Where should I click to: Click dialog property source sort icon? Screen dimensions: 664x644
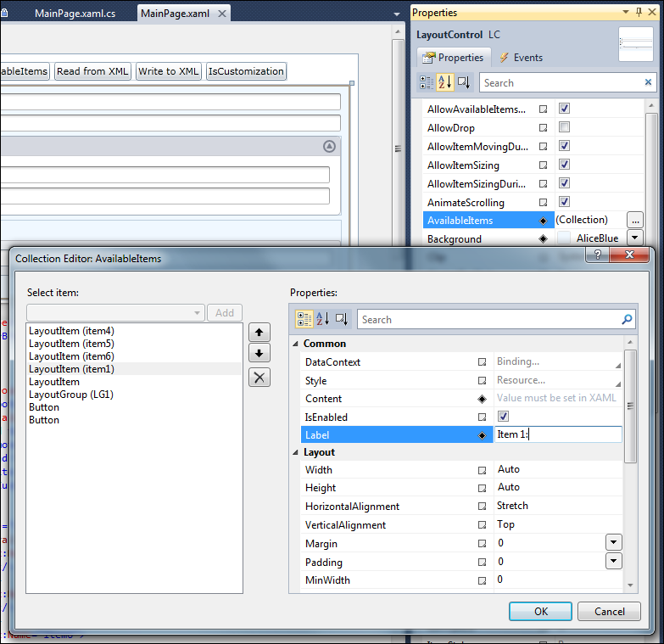point(342,319)
